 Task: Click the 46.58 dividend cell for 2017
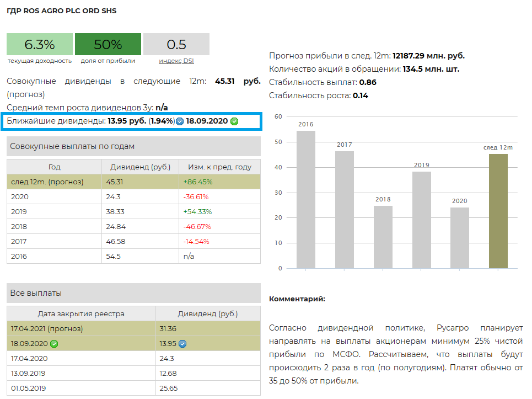(140, 241)
